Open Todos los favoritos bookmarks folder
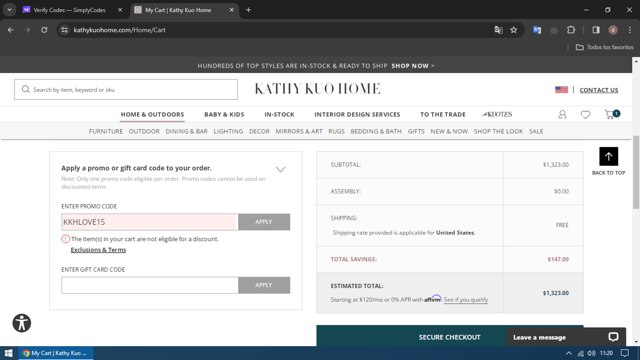The height and width of the screenshot is (360, 640). pyautogui.click(x=605, y=47)
